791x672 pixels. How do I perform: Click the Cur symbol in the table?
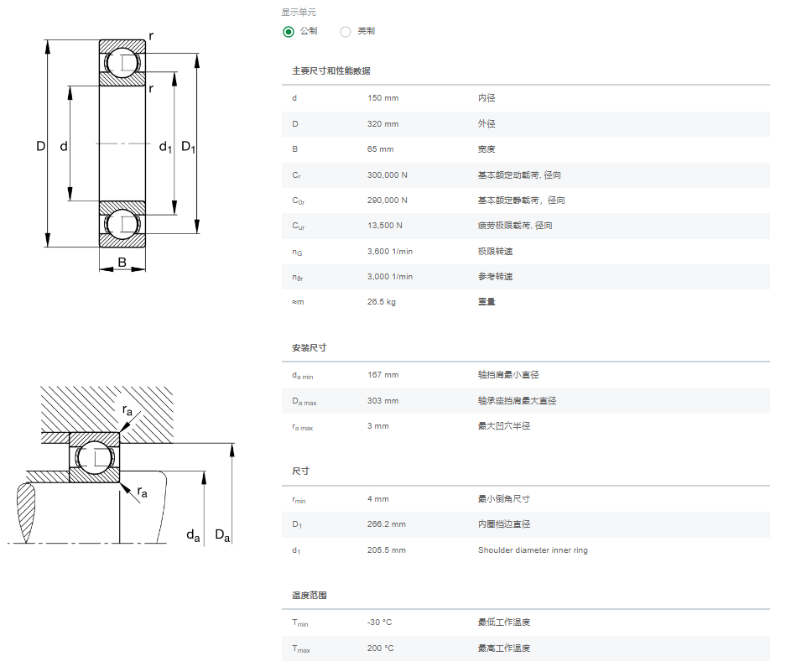[x=299, y=226]
